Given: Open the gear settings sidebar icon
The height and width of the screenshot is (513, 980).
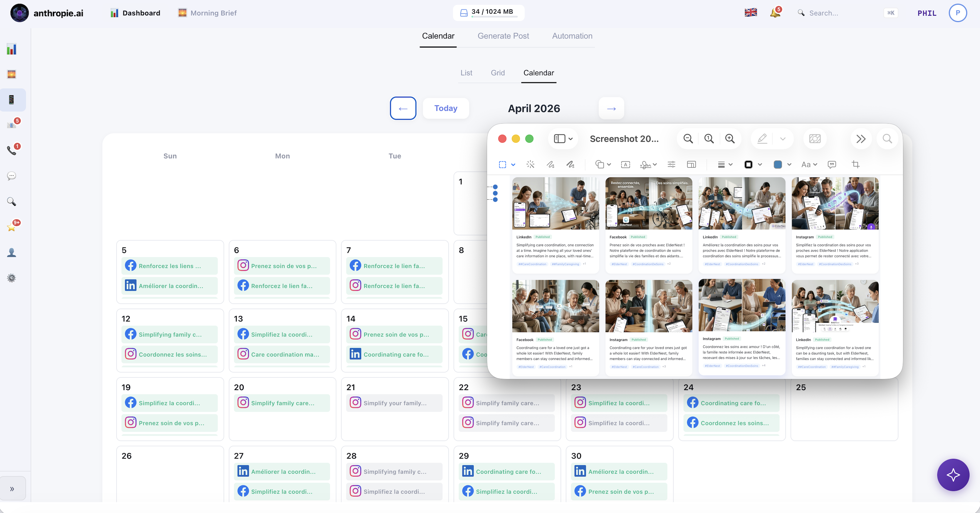Looking at the screenshot, I should (x=11, y=278).
